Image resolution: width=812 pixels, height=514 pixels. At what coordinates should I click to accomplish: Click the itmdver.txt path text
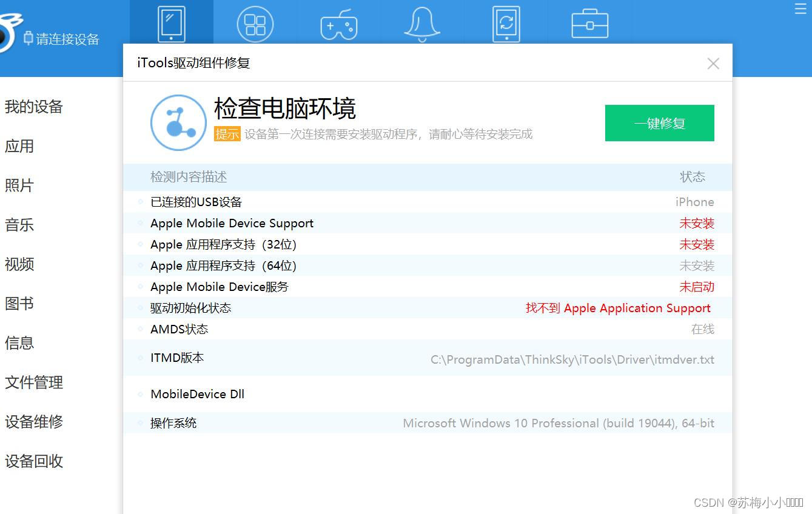572,359
